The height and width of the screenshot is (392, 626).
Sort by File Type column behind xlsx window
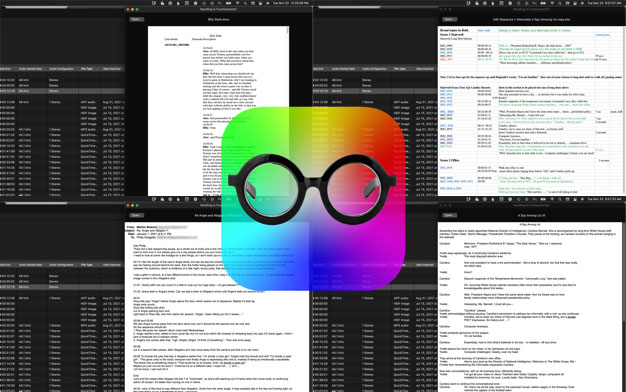[x=400, y=69]
